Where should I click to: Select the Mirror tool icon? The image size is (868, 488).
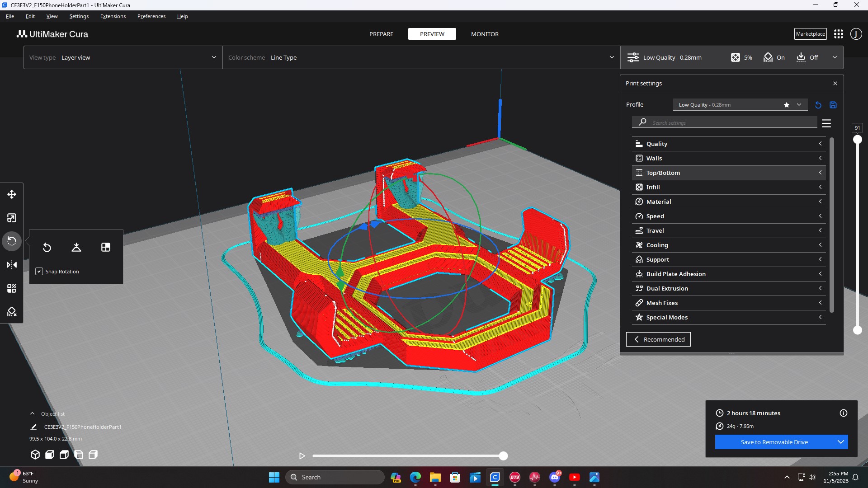pos(12,265)
